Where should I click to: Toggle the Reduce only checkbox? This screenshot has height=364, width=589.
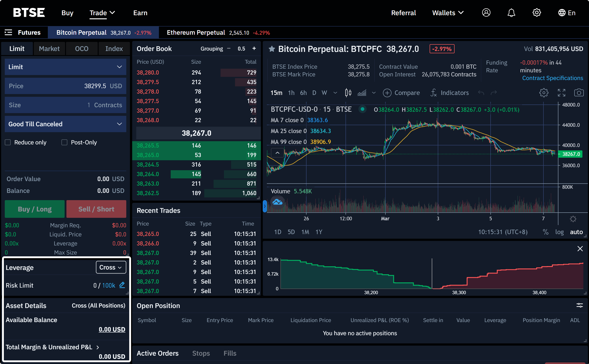tap(8, 143)
